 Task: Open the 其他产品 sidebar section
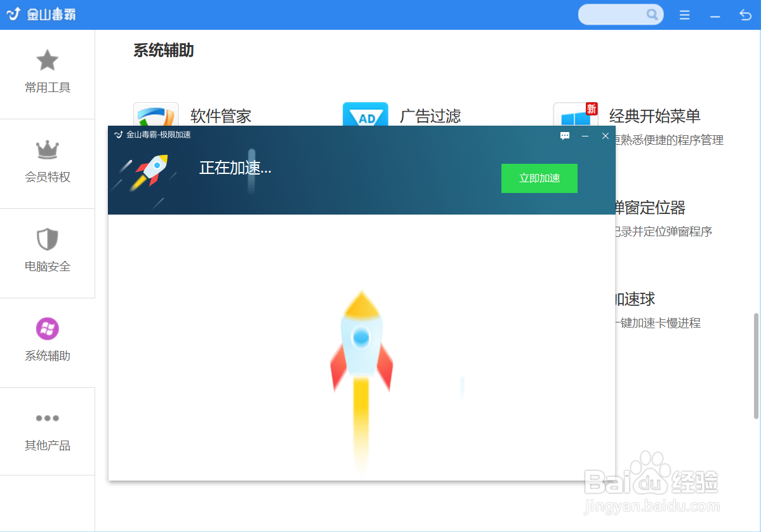47,432
